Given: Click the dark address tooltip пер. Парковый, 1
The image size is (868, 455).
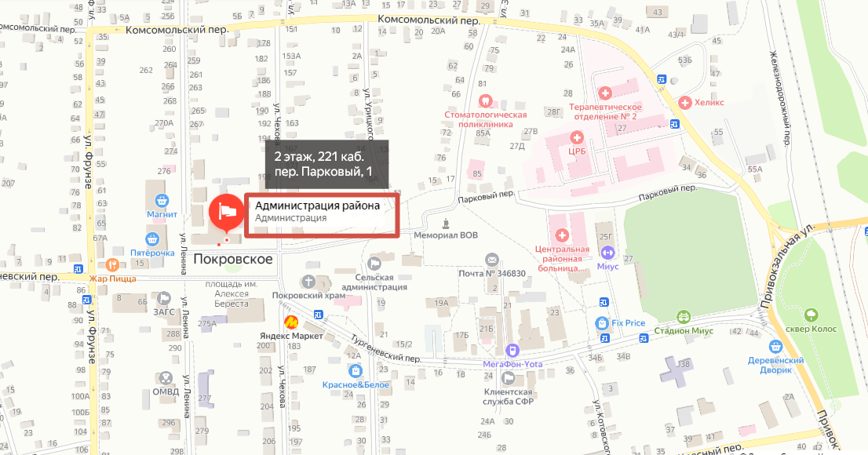Looking at the screenshot, I should tap(326, 165).
